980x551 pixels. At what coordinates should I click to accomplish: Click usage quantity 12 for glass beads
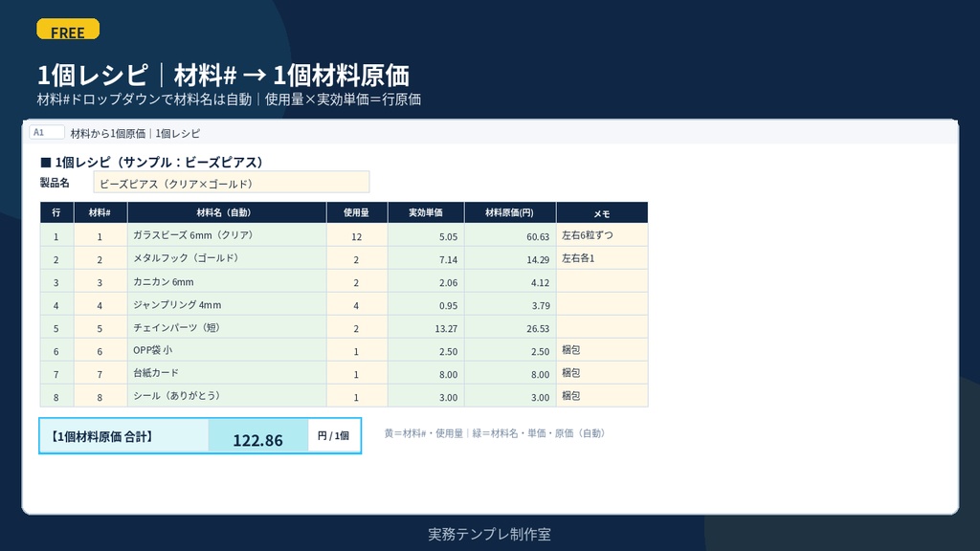click(x=356, y=235)
